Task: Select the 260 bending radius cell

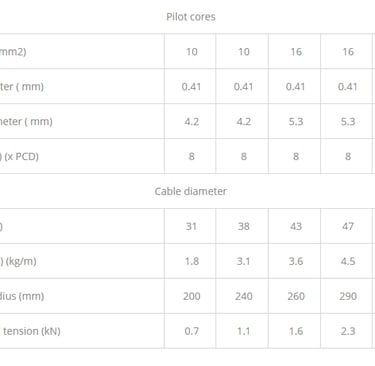Action: coord(295,296)
